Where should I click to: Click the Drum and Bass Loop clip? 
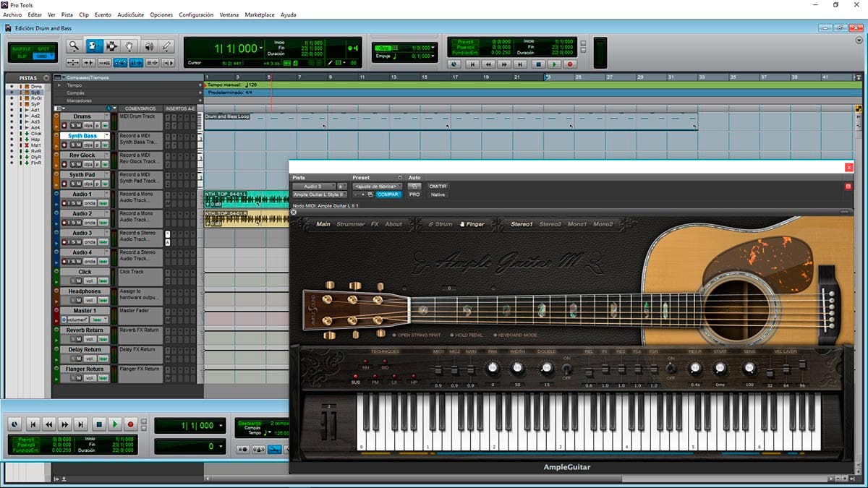(451, 121)
